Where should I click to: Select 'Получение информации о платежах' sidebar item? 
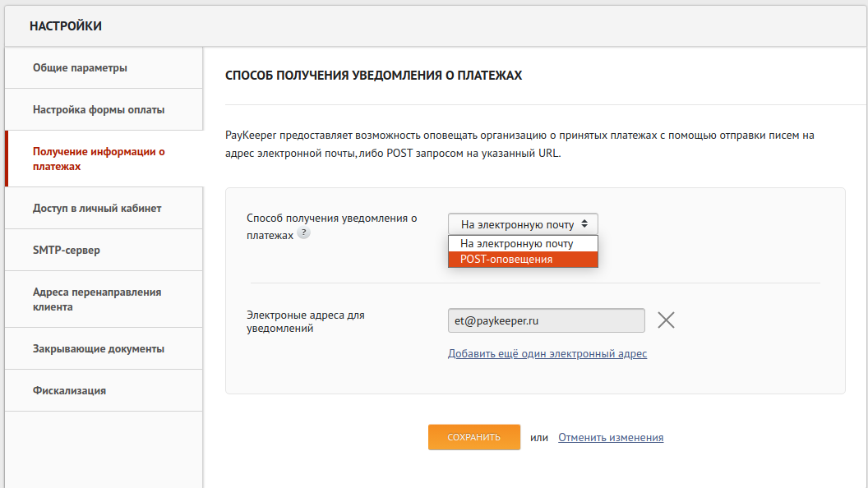click(x=99, y=159)
